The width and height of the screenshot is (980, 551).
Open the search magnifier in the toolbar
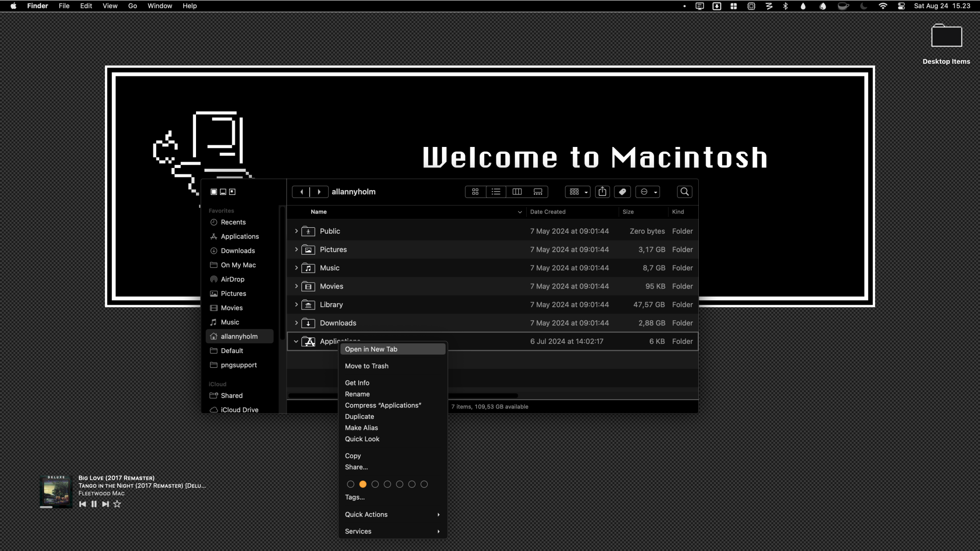684,192
